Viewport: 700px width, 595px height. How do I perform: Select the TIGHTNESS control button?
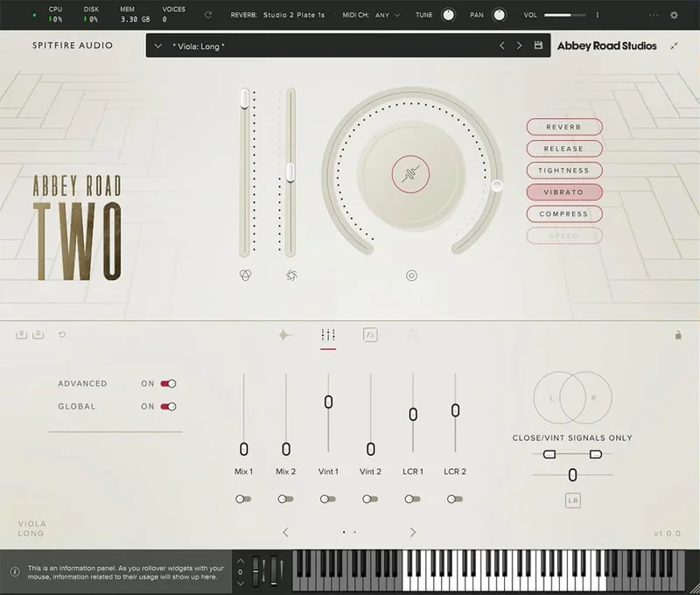click(x=564, y=171)
